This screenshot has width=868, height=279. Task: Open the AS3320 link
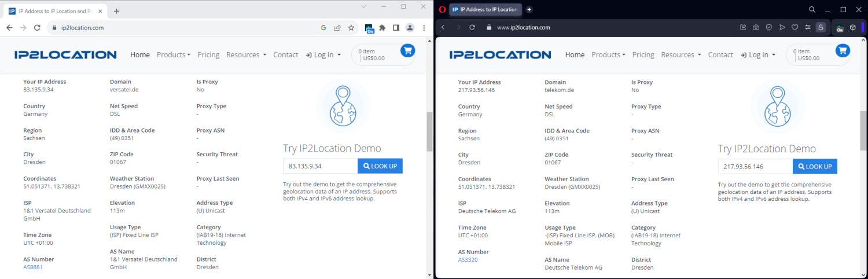coord(468,260)
